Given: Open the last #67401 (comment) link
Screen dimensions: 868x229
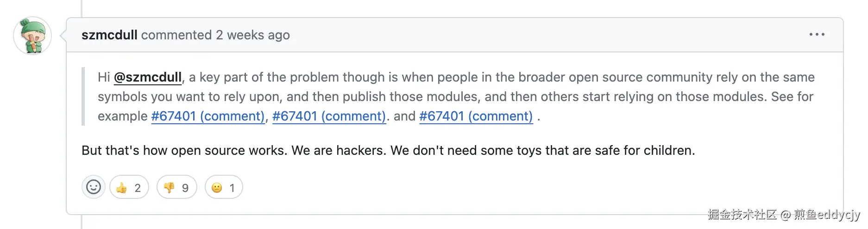Looking at the screenshot, I should click(476, 116).
